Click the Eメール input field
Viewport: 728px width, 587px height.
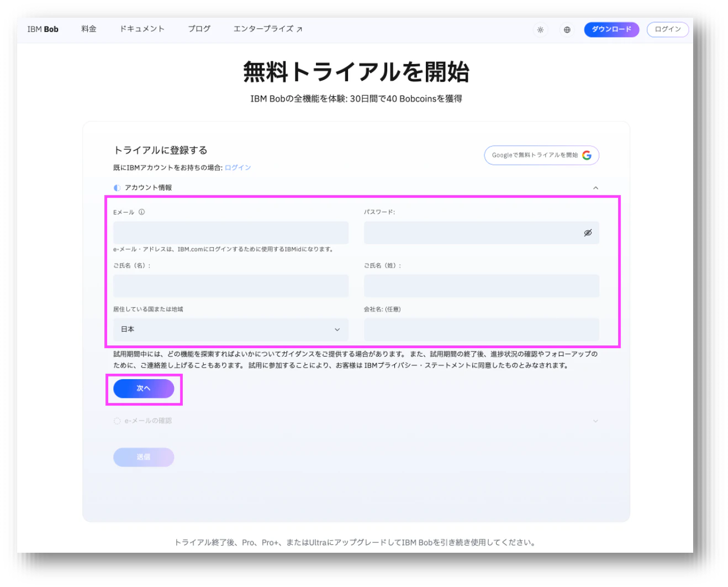click(231, 233)
